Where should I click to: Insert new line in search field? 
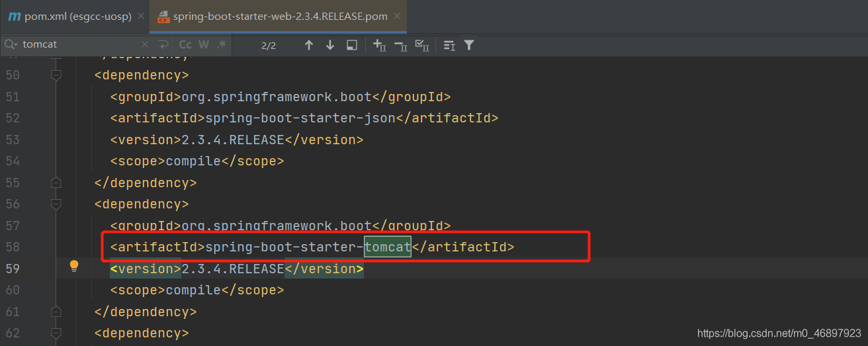163,45
